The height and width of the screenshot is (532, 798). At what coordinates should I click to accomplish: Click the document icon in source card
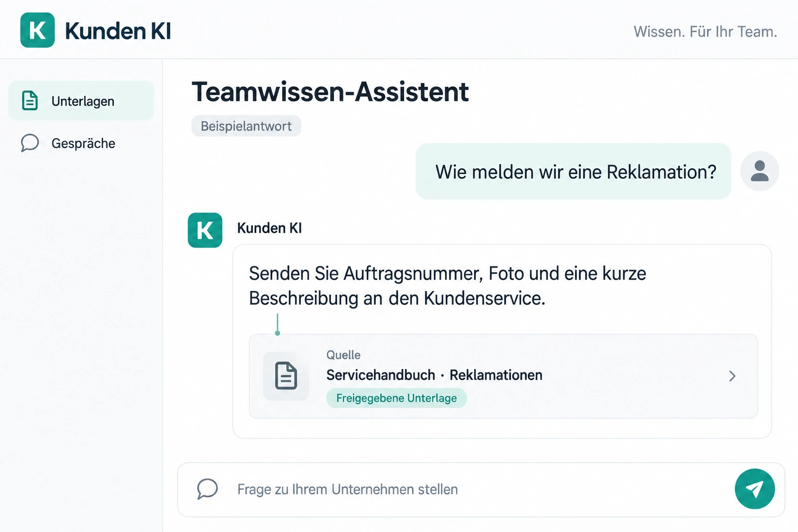coord(286,376)
